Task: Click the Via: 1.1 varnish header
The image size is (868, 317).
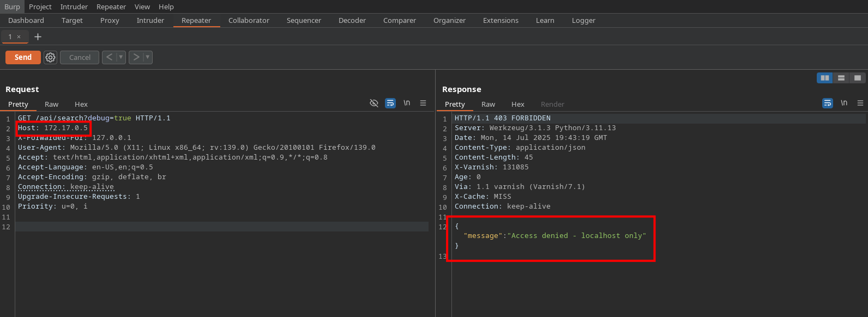Action: tap(520, 187)
